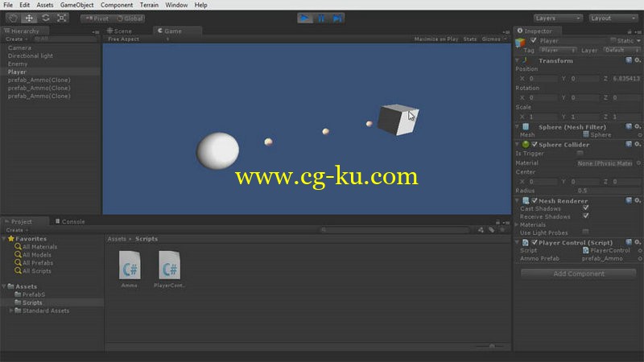Toggle Global handle rotation

click(x=129, y=19)
